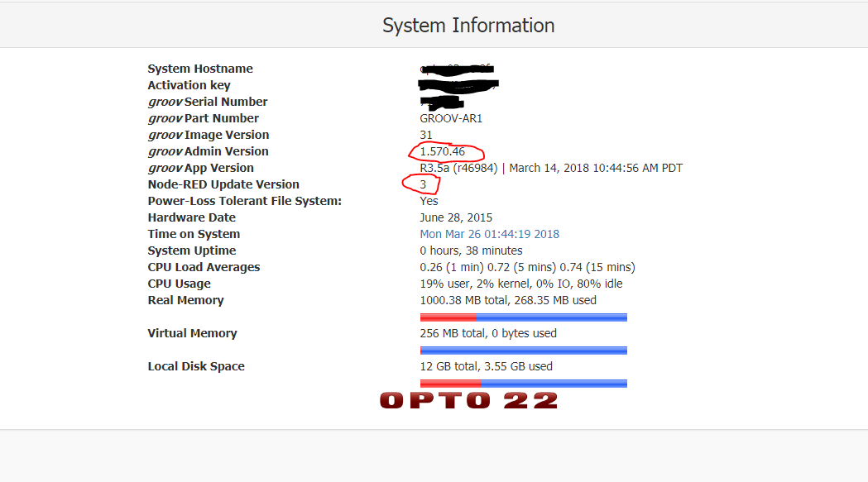The width and height of the screenshot is (868, 482).
Task: Click the CPU Usage label
Action: pyautogui.click(x=180, y=284)
